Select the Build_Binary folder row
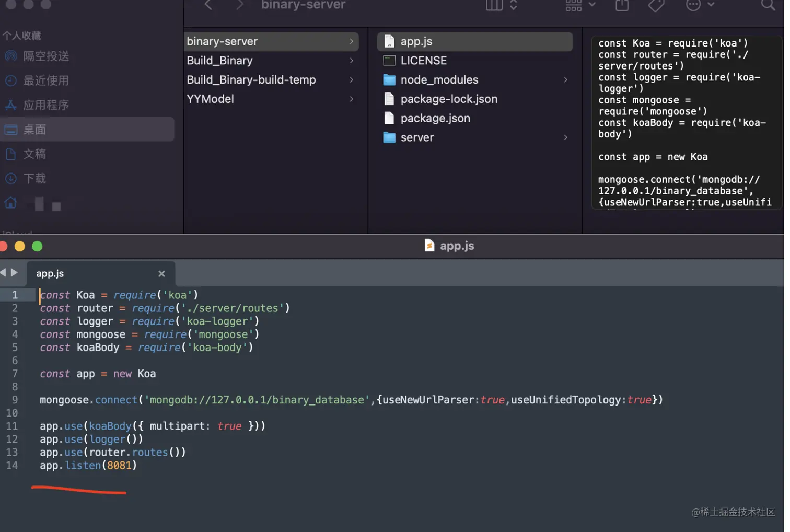Viewport: 790px width, 532px height. coord(271,61)
